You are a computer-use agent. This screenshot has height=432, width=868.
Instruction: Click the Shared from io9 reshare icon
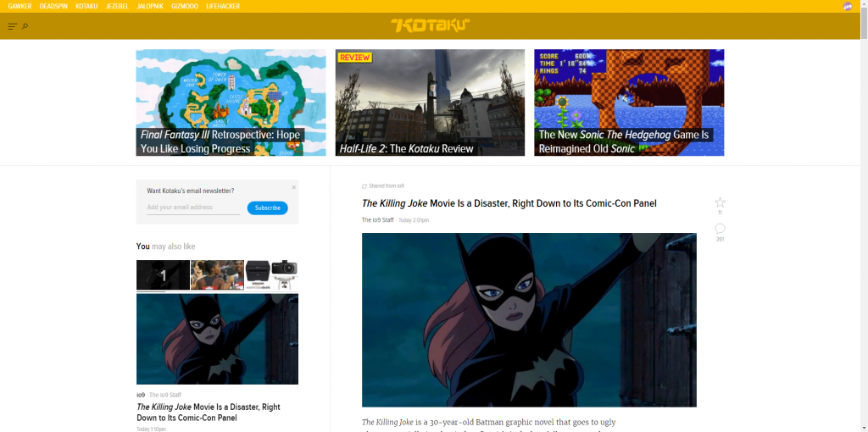[364, 186]
